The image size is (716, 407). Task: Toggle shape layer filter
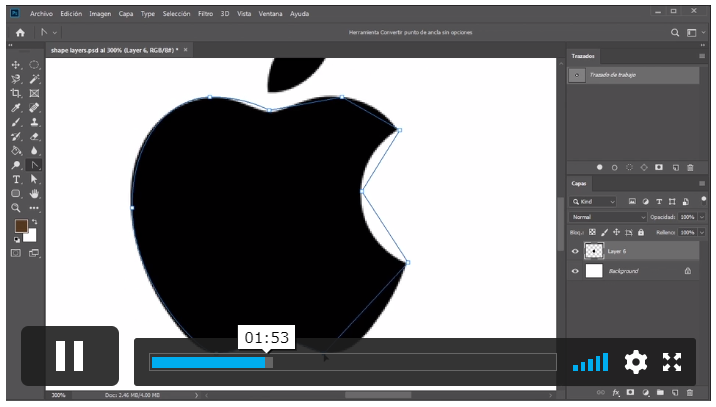672,201
